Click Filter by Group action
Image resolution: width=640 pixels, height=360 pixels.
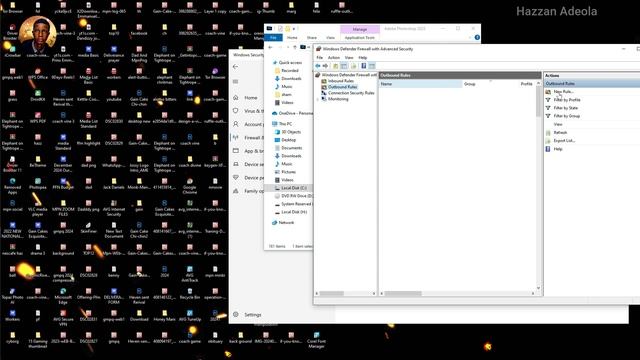pos(567,116)
